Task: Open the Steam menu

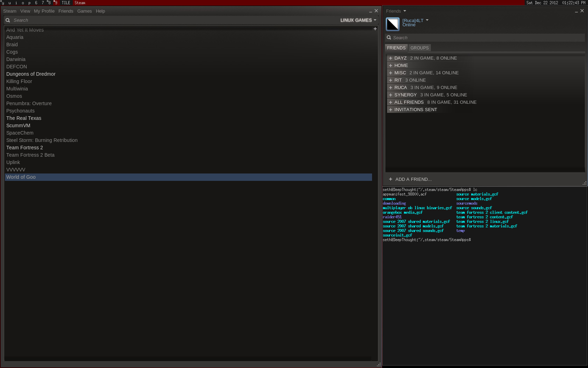Action: point(9,11)
